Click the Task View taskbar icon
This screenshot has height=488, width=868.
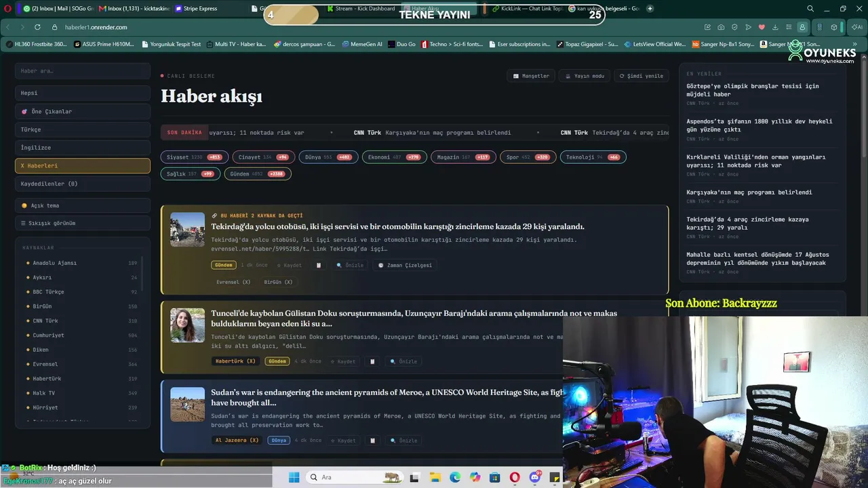click(x=414, y=477)
